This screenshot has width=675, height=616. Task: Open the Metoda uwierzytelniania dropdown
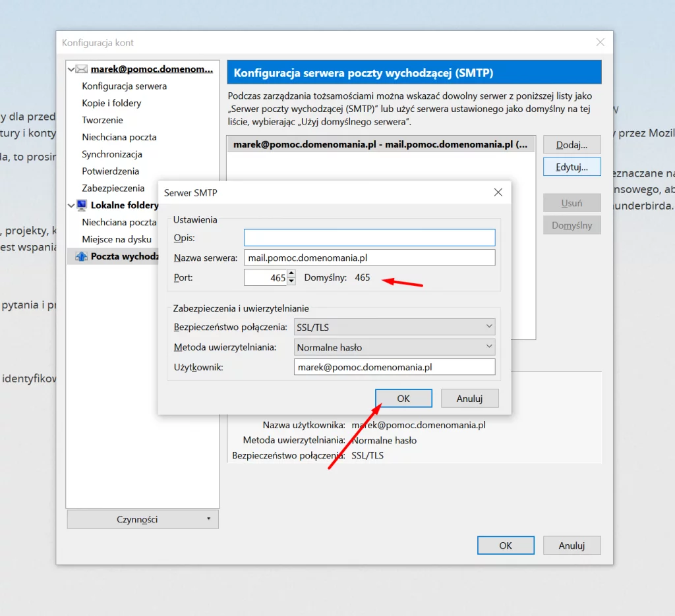394,347
